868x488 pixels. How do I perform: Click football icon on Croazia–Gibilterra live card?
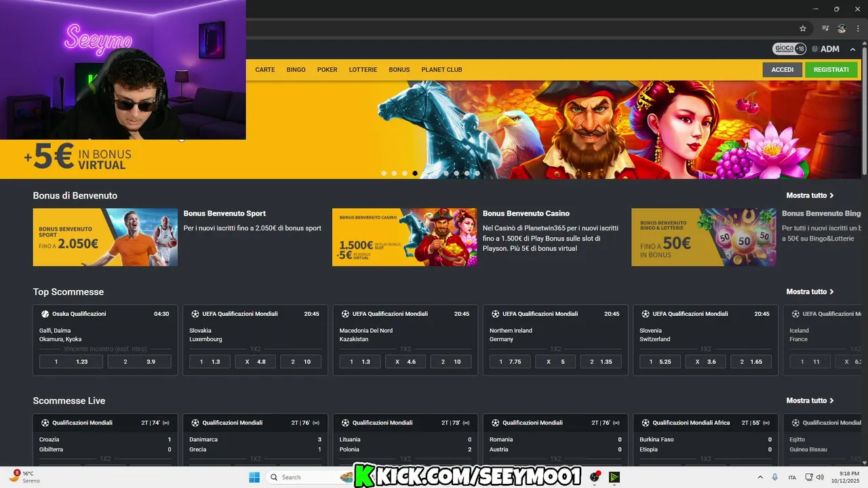45,423
